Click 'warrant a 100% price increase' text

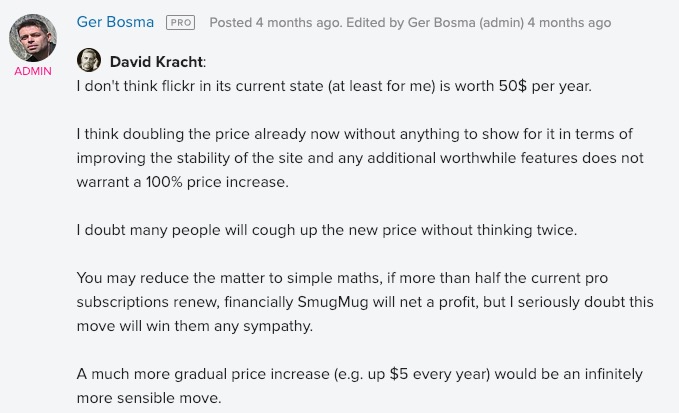pyautogui.click(x=182, y=182)
